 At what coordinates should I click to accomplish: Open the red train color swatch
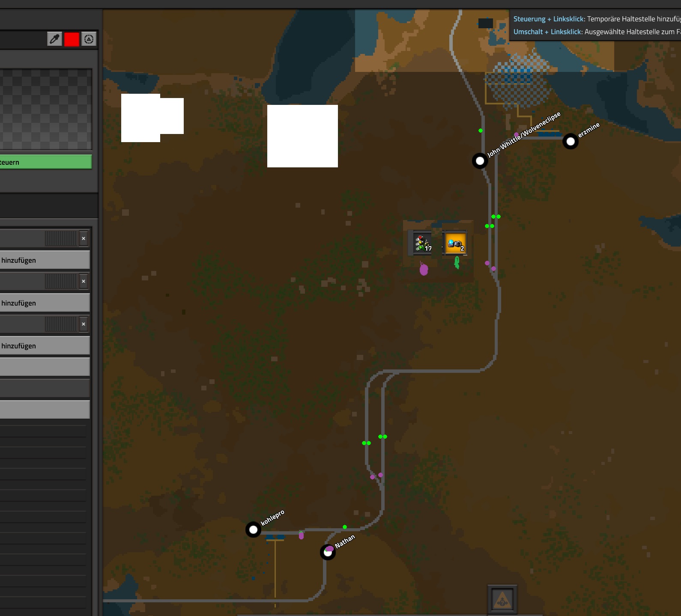(72, 39)
